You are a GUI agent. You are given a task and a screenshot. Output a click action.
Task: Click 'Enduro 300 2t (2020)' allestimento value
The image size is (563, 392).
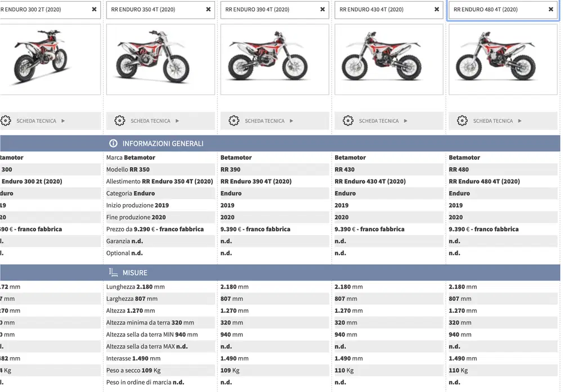click(x=32, y=182)
